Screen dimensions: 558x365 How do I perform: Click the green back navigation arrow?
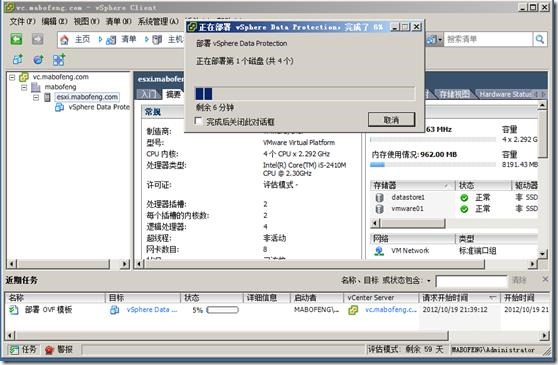coord(16,39)
